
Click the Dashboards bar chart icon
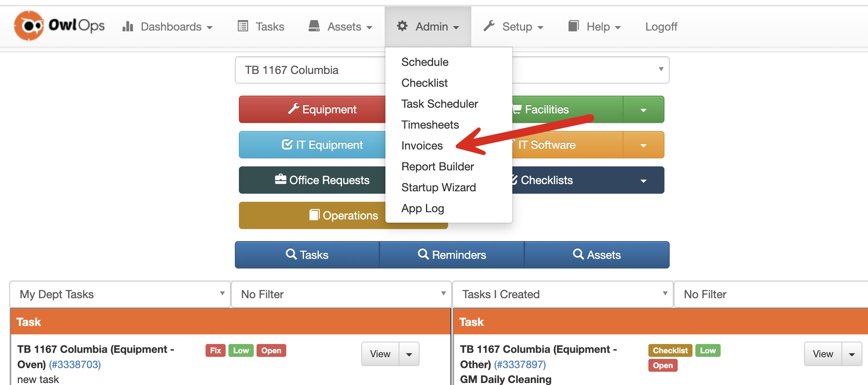pyautogui.click(x=128, y=27)
